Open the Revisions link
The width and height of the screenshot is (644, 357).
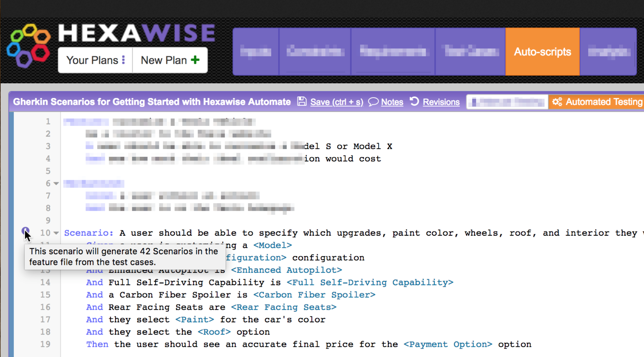pos(441,102)
